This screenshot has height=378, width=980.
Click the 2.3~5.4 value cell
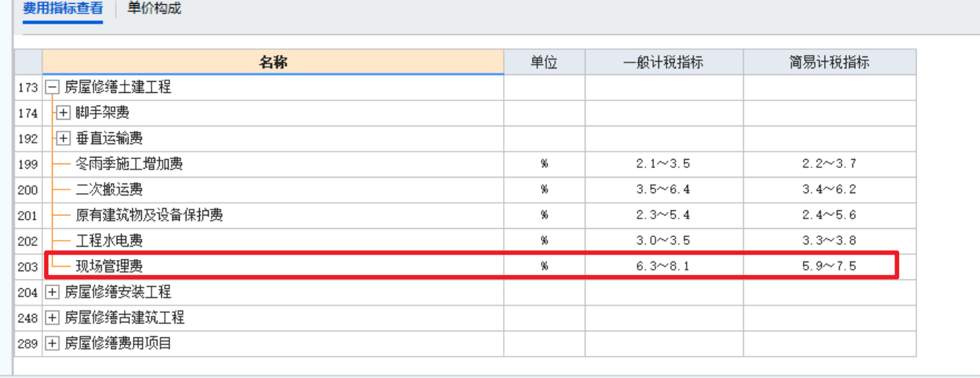coord(663,215)
